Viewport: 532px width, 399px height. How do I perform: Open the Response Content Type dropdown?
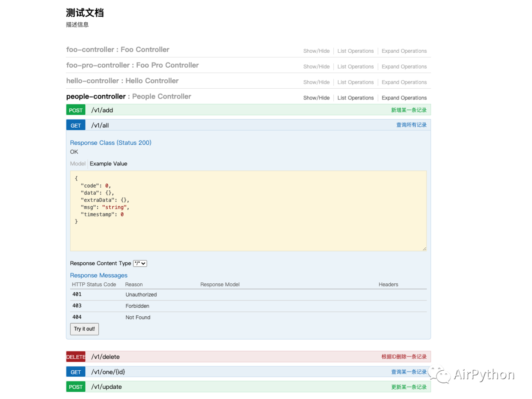tap(140, 264)
